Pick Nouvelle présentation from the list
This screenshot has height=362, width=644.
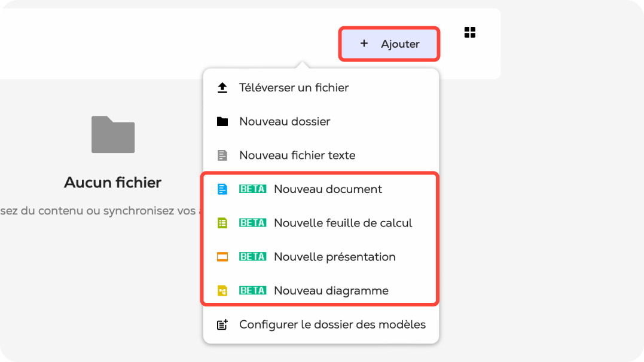[334, 257]
